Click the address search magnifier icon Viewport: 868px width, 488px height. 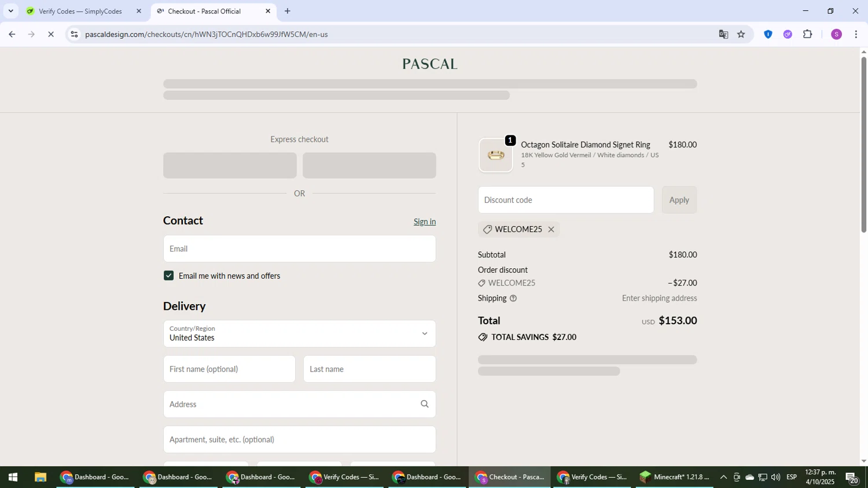424,404
